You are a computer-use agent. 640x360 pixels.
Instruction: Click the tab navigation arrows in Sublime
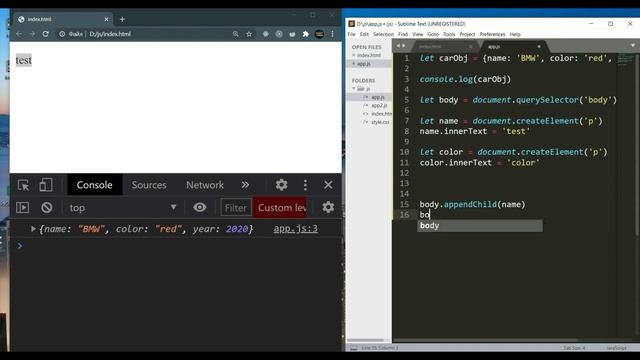[x=401, y=46]
